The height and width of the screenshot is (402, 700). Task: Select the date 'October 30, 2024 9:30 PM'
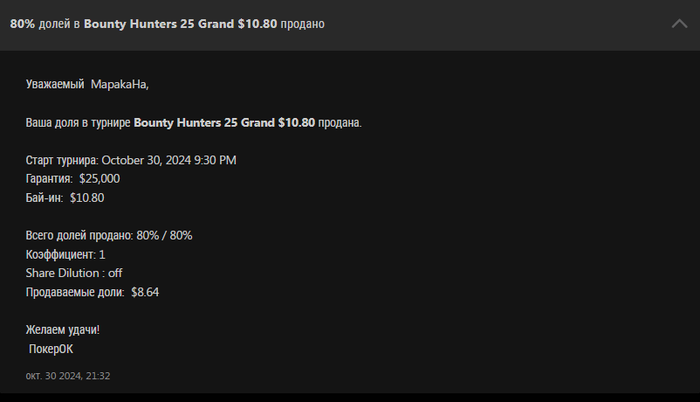pos(169,160)
